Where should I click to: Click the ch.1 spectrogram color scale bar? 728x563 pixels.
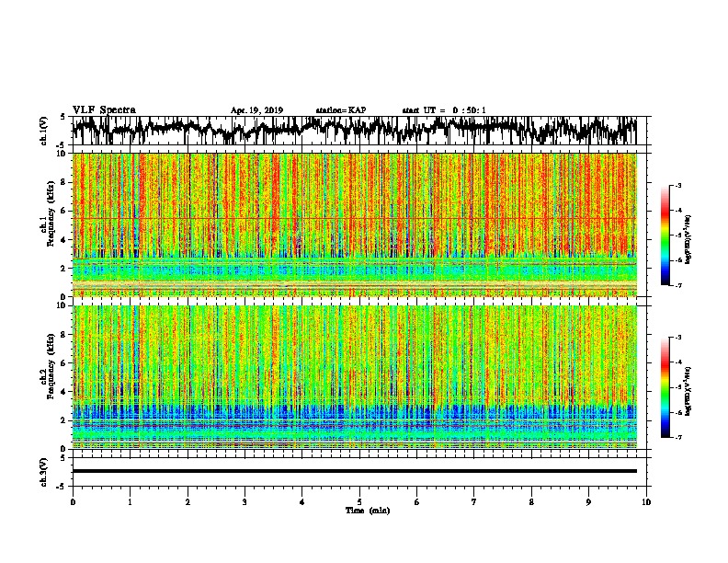coord(665,236)
